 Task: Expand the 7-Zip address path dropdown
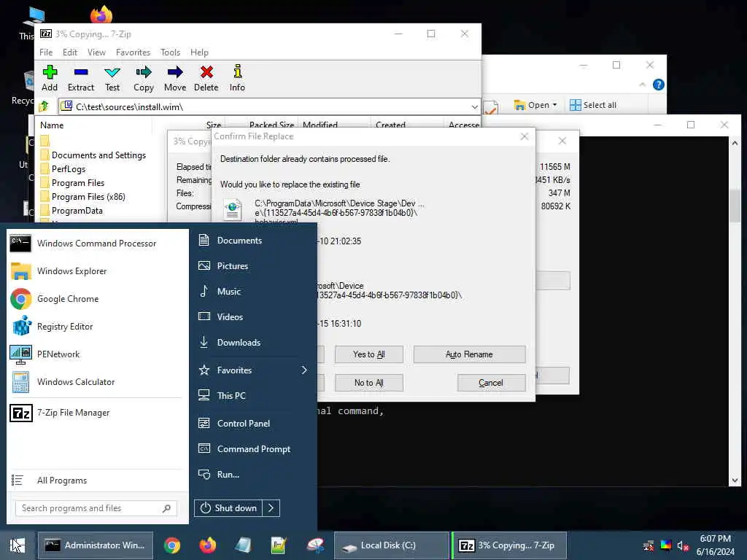pos(474,106)
